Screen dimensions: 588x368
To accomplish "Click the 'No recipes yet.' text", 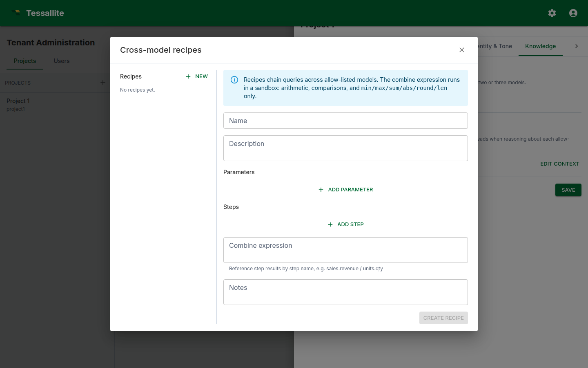I will (x=138, y=90).
